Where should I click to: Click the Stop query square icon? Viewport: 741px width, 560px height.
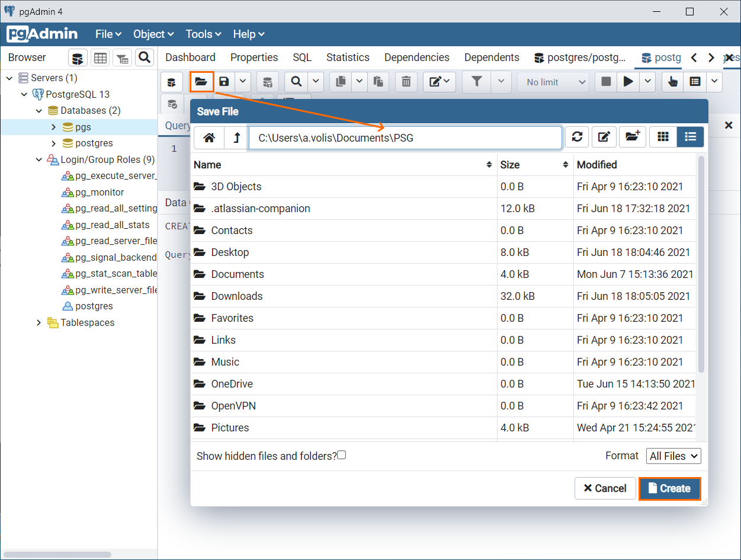pos(606,82)
